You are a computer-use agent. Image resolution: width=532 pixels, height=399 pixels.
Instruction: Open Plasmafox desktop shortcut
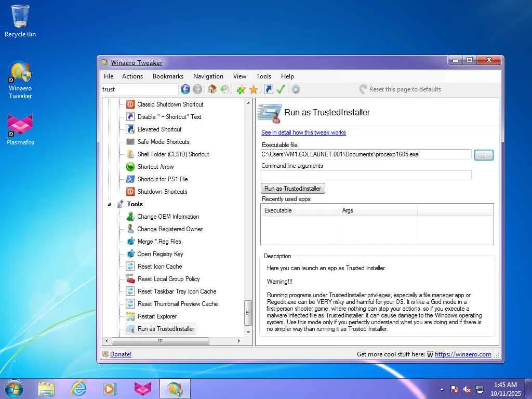(x=20, y=129)
